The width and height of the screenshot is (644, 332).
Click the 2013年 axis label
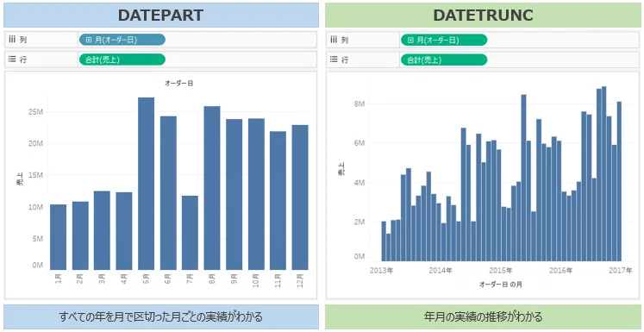tap(382, 271)
